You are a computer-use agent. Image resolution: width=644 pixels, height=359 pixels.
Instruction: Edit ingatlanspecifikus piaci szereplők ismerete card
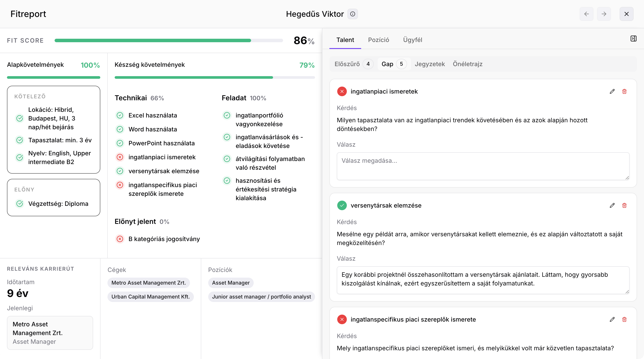coord(612,319)
